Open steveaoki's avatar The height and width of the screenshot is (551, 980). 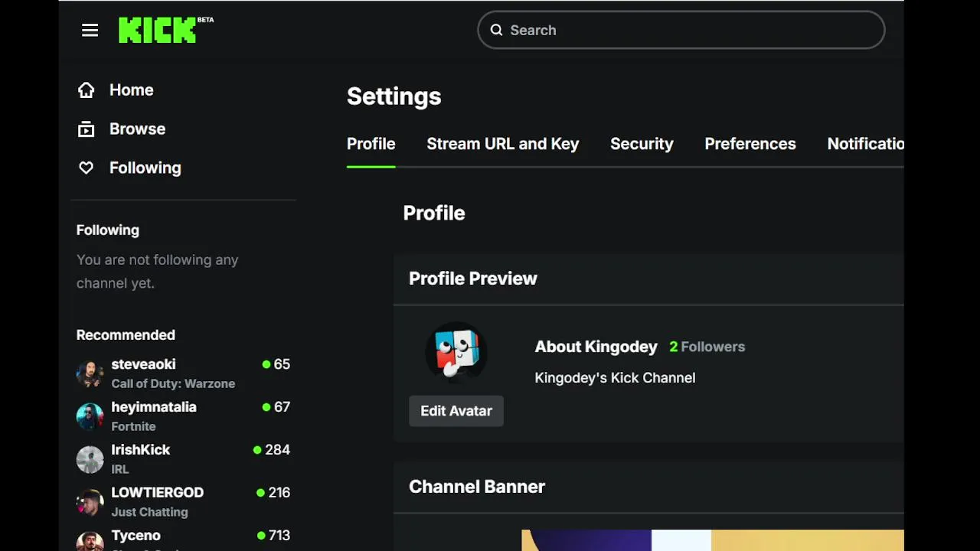click(90, 373)
